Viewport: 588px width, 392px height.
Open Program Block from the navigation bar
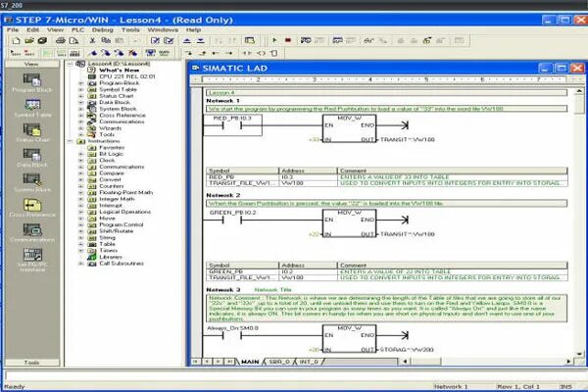click(32, 83)
